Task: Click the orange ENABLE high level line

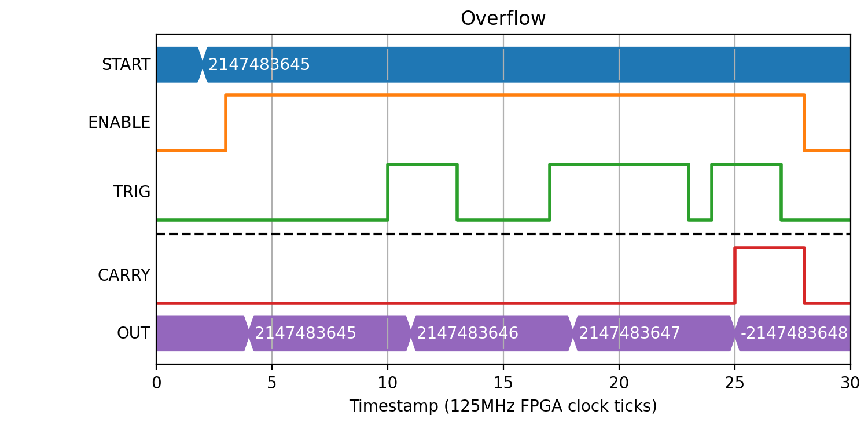Action: pyautogui.click(x=515, y=95)
